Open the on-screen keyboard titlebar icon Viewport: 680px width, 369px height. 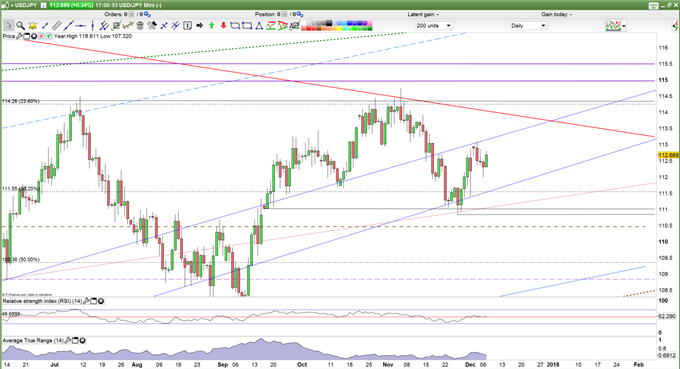(654, 5)
